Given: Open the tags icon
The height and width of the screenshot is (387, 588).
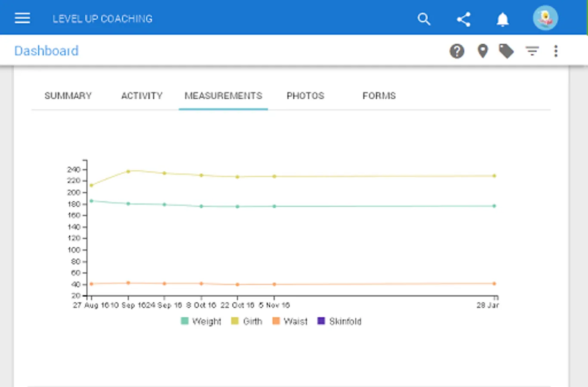Looking at the screenshot, I should coord(506,51).
